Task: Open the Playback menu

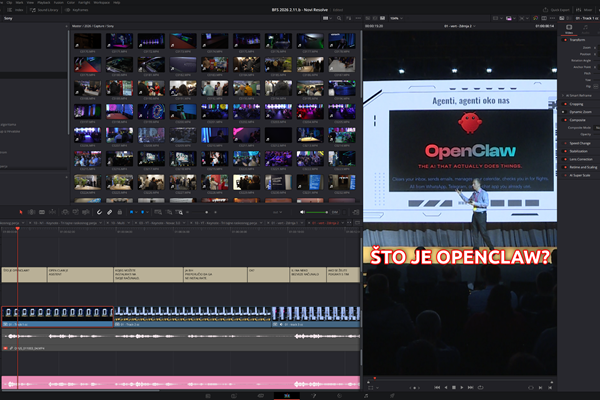Action: [x=44, y=2]
